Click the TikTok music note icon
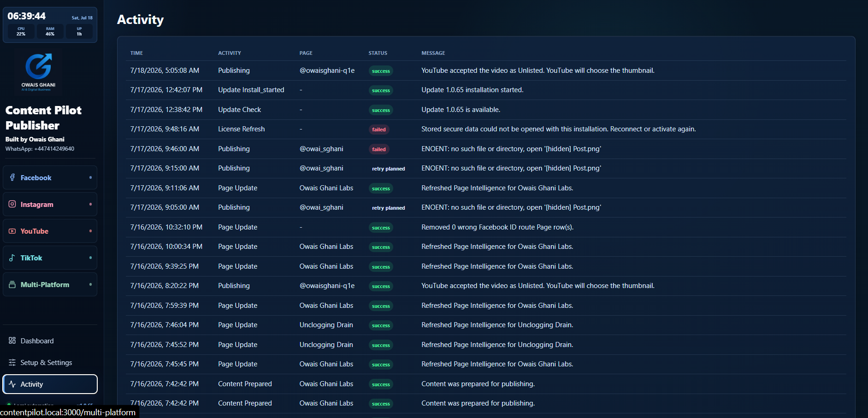Viewport: 868px width, 418px height. (12, 258)
